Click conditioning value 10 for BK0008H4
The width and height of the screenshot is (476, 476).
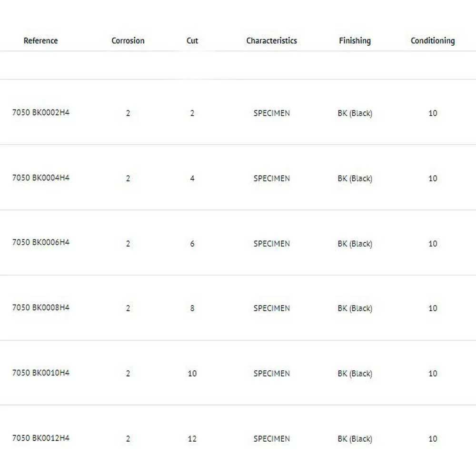(x=432, y=308)
